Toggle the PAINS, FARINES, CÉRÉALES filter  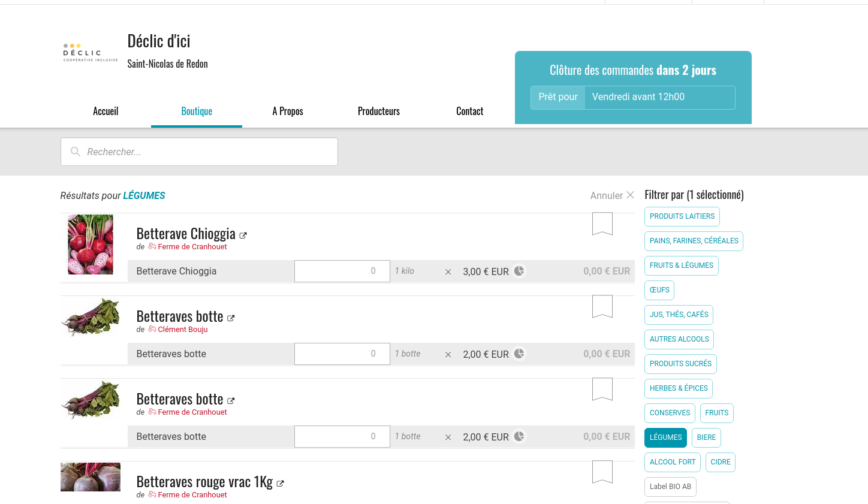[694, 241]
